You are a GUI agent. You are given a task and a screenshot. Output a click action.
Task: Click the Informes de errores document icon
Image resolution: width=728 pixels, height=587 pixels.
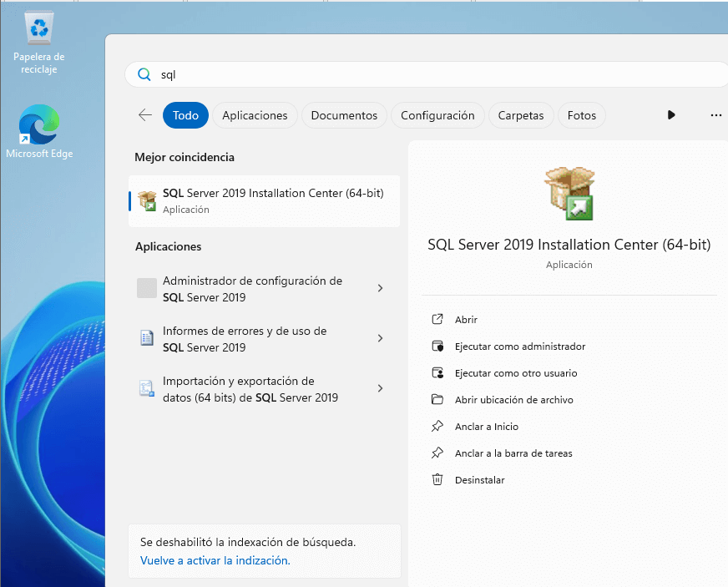[147, 337]
